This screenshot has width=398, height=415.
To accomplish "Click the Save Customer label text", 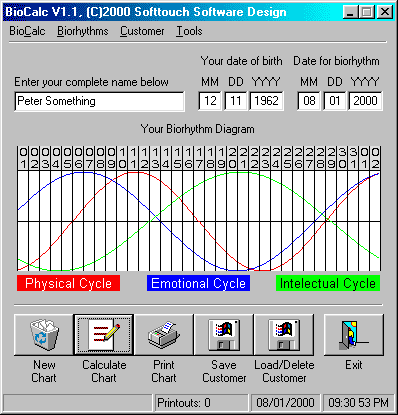I will click(224, 371).
